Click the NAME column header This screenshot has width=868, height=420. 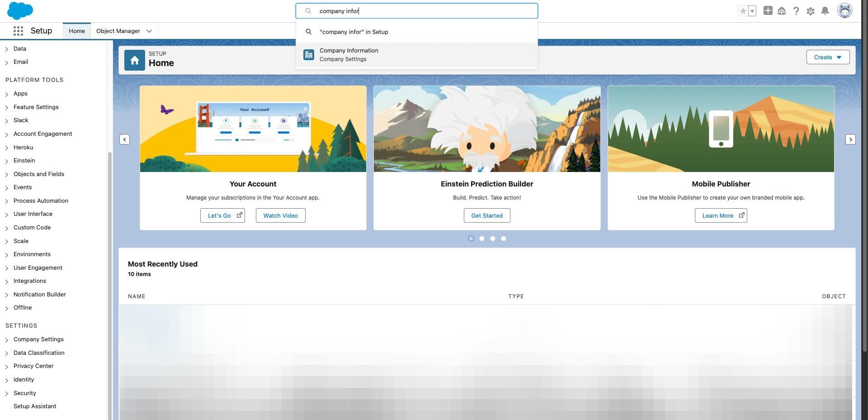137,296
